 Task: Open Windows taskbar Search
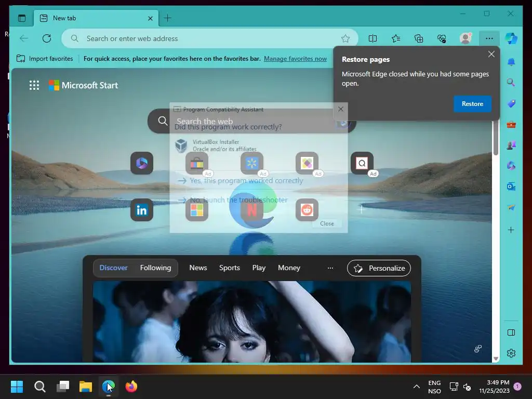pos(39,387)
